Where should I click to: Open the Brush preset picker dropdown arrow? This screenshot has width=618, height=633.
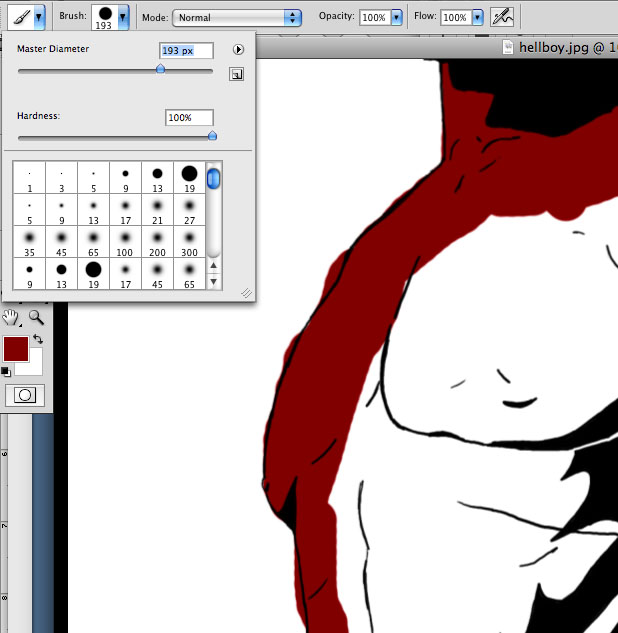pos(123,17)
